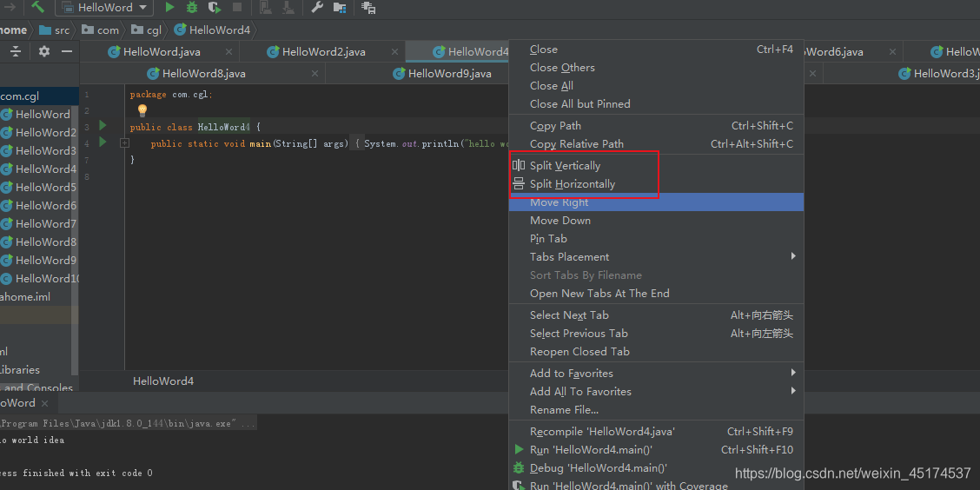Choose Split Vertically
The width and height of the screenshot is (980, 490).
pos(656,166)
